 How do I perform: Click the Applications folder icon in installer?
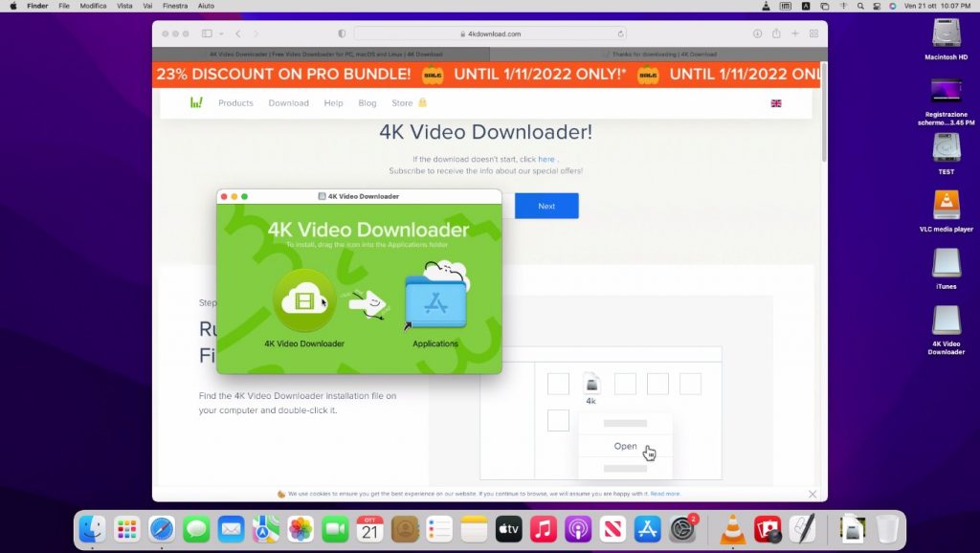435,302
